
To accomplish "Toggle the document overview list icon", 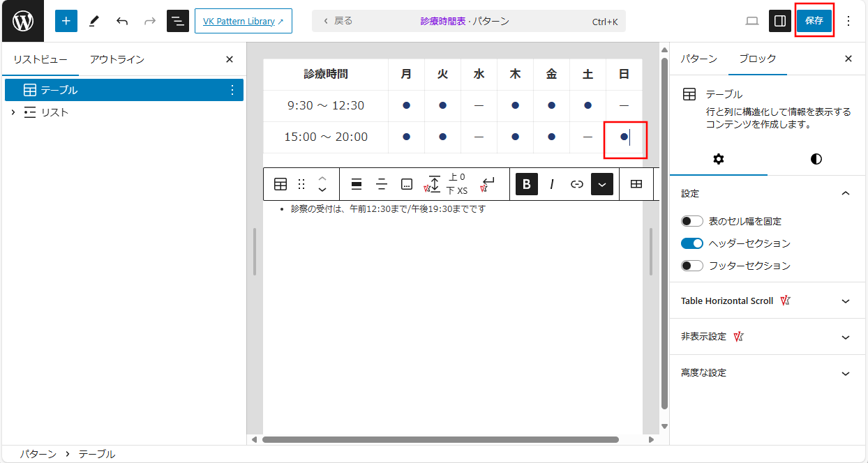I will coord(178,21).
